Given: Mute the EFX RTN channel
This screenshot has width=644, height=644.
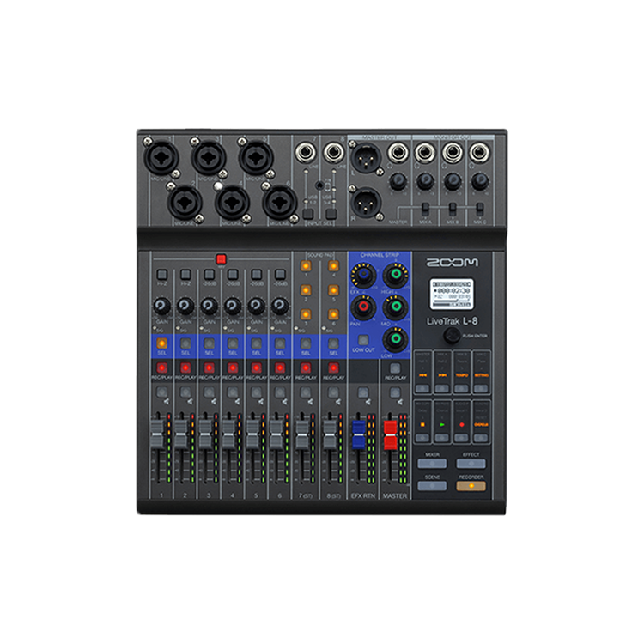Looking at the screenshot, I should [362, 392].
